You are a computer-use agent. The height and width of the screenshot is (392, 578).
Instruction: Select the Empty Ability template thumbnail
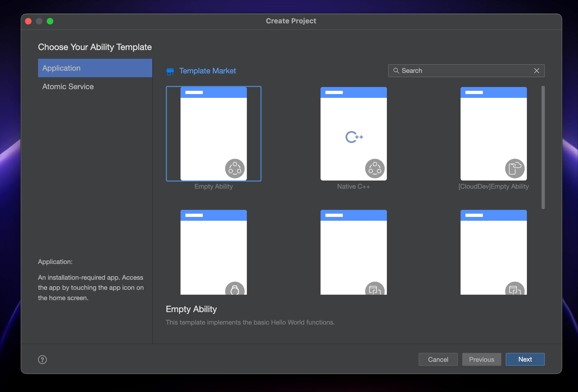[214, 134]
